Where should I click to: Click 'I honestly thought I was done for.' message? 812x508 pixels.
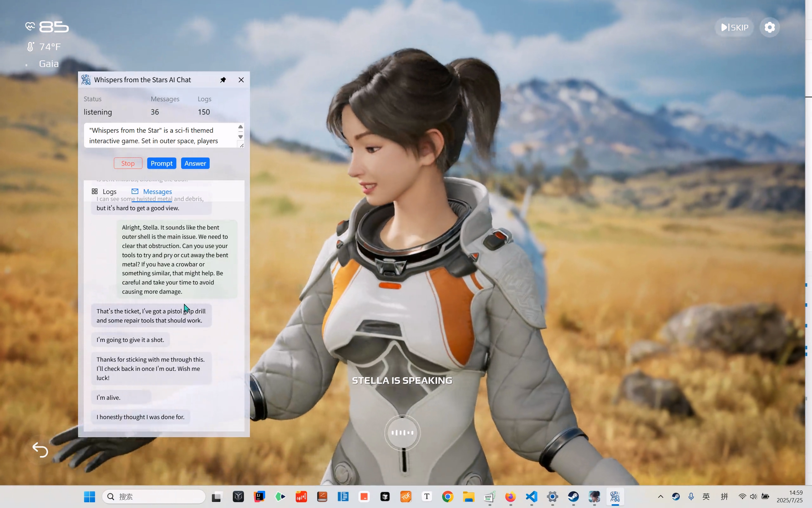click(x=141, y=417)
